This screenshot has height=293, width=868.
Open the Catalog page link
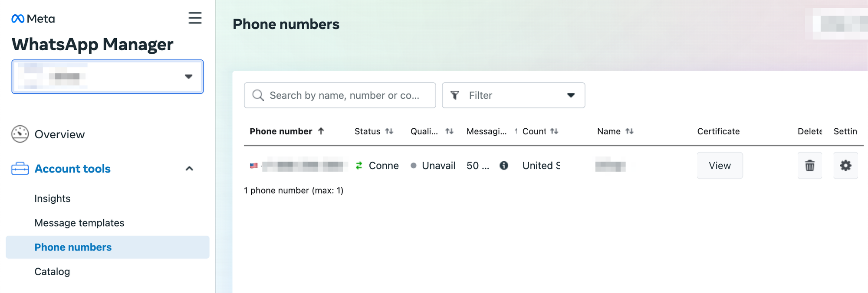(x=52, y=272)
